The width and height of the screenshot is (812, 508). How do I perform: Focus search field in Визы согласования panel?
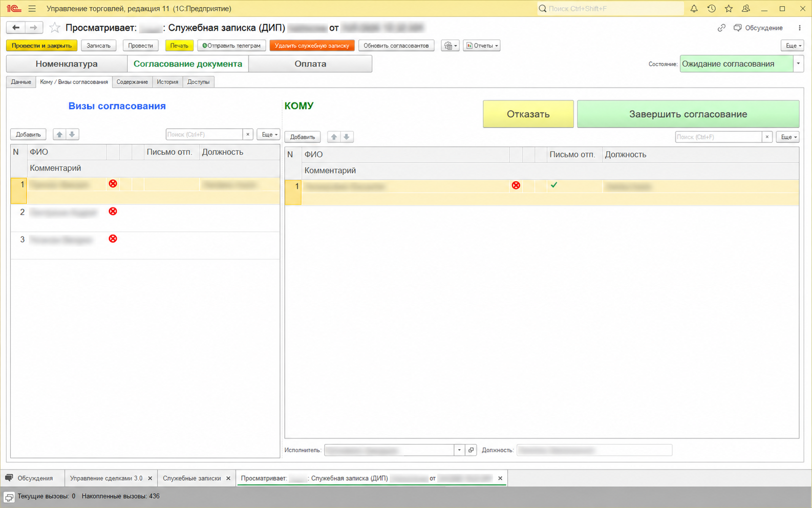(204, 134)
